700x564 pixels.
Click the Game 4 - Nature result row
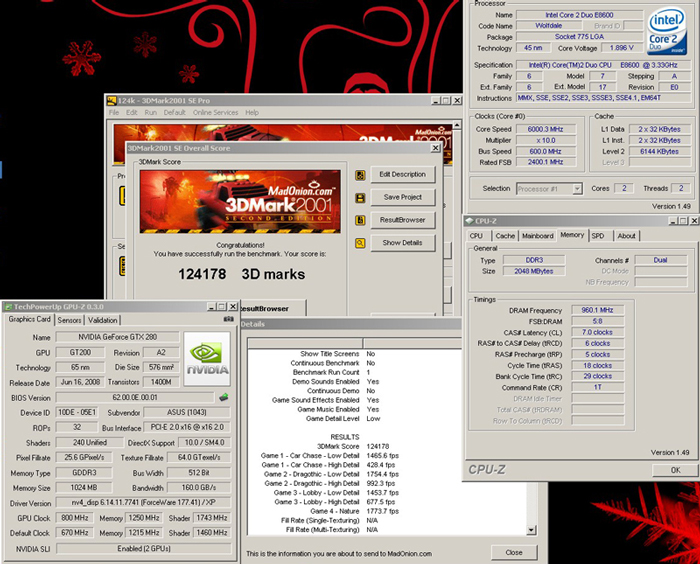[354, 511]
